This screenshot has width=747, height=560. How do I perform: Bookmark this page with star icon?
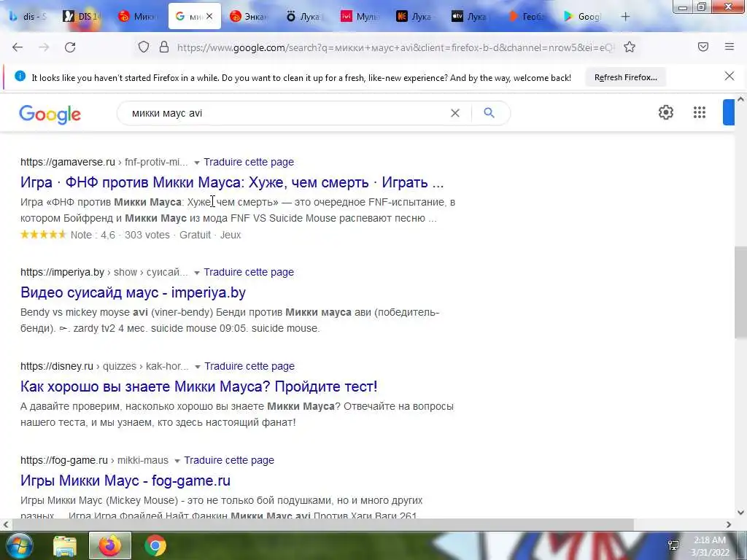(630, 47)
